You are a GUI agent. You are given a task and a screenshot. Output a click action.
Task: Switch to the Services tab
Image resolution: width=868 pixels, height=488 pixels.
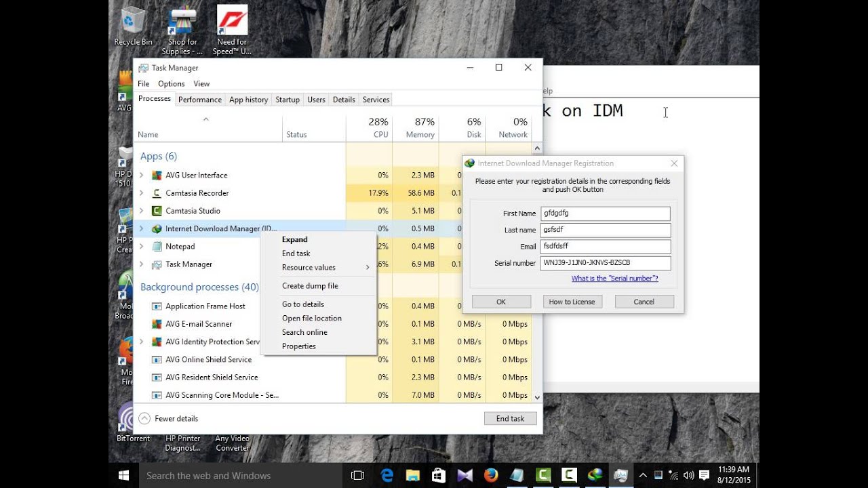click(x=376, y=100)
